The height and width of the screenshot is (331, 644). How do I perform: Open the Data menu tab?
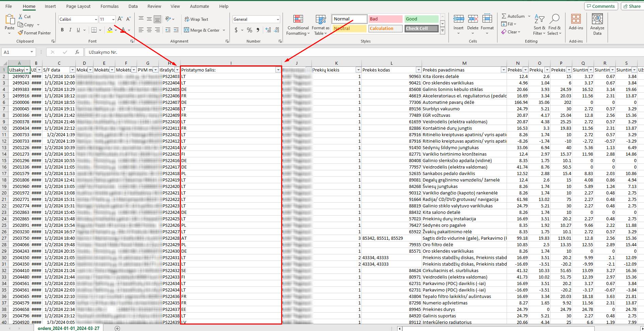tap(133, 6)
